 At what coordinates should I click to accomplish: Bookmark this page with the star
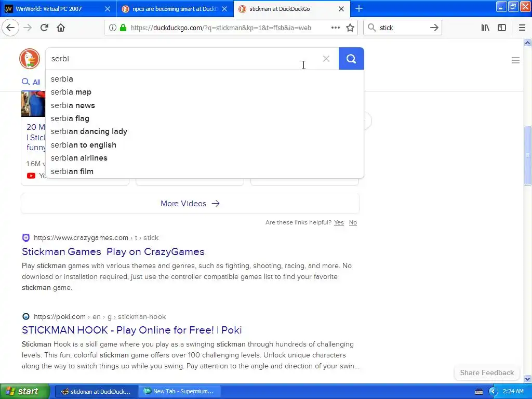point(350,28)
